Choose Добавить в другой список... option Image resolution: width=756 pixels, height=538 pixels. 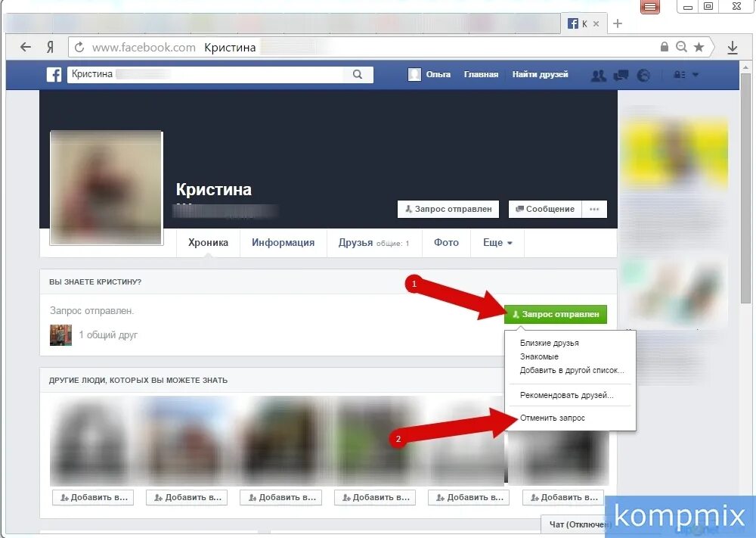point(572,370)
